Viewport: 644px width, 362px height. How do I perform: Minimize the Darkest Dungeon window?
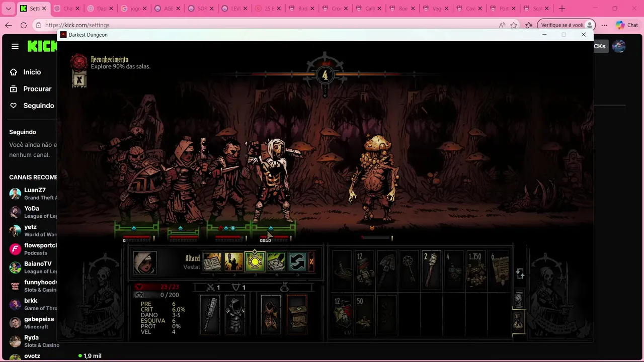pyautogui.click(x=544, y=35)
